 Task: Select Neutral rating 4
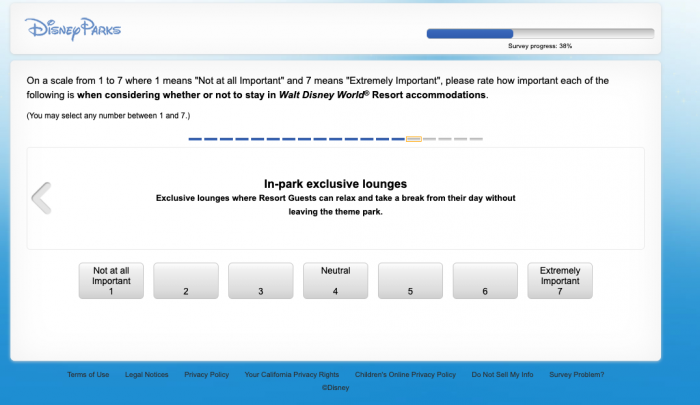coord(335,281)
